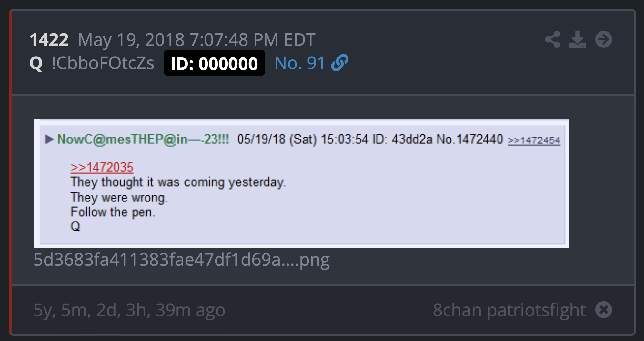644x341 pixels.
Task: Toggle the triangle expander before NowC@mesTHEP@in
Action: pyautogui.click(x=49, y=139)
